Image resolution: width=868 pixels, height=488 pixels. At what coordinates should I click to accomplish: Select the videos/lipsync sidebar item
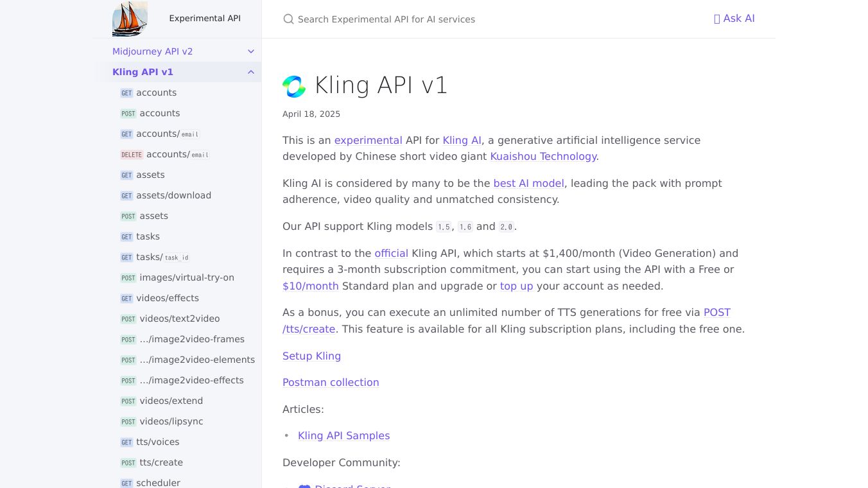click(171, 421)
